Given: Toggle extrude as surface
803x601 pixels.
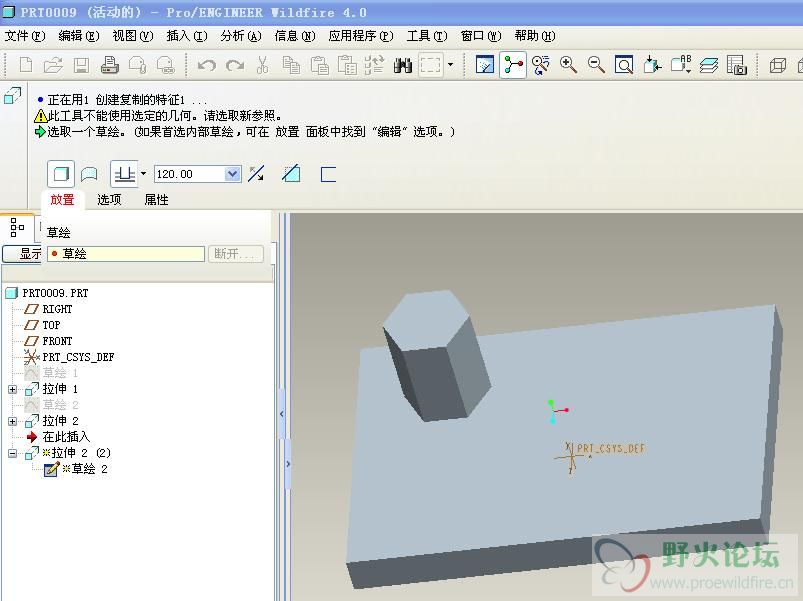Looking at the screenshot, I should [89, 174].
